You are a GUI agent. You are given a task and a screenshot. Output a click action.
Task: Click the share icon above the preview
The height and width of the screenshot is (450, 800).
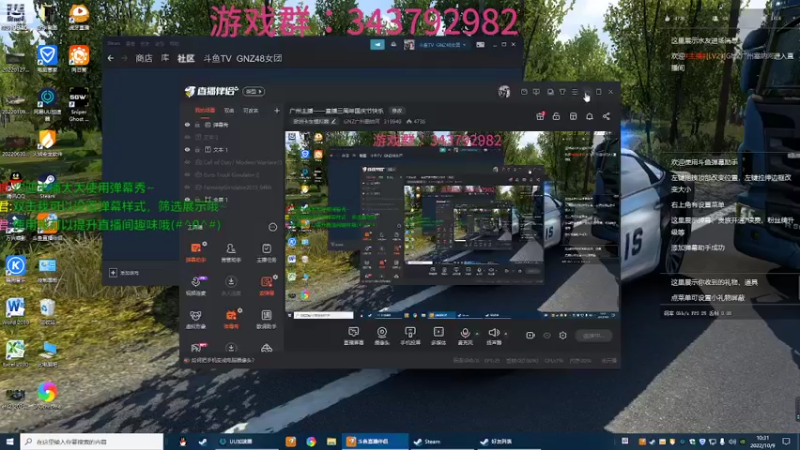point(606,116)
